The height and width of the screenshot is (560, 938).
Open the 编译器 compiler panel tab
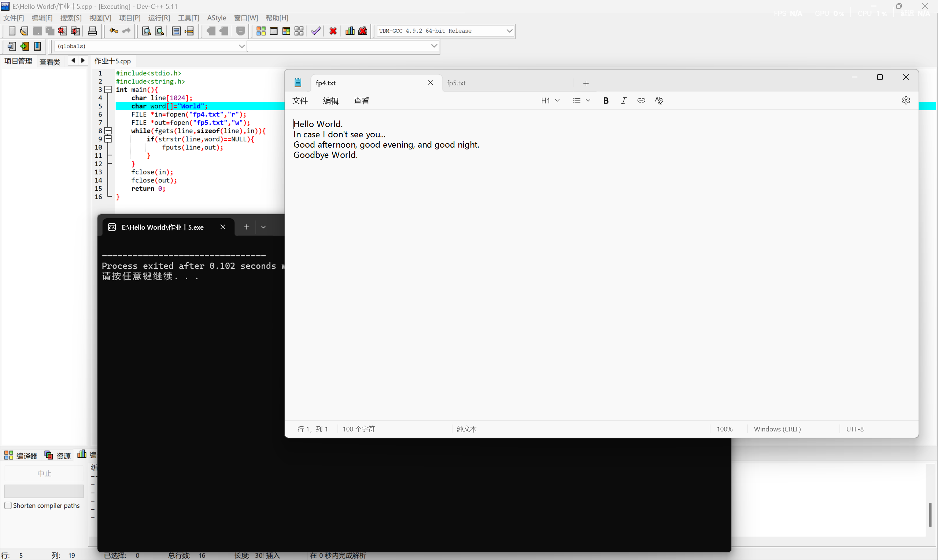pos(21,456)
